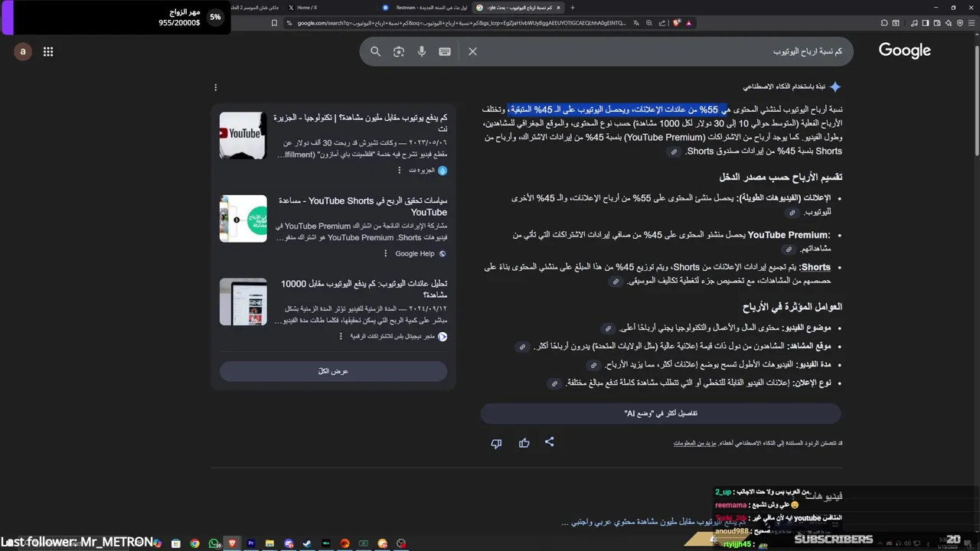The image size is (980, 551).
Task: Open WhatsApp from the taskbar
Action: tap(213, 543)
